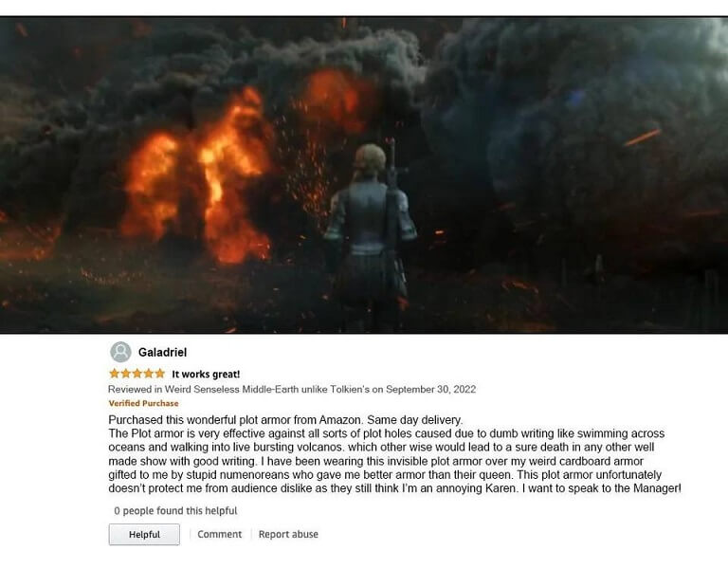Select the first star in the rating

point(114,374)
